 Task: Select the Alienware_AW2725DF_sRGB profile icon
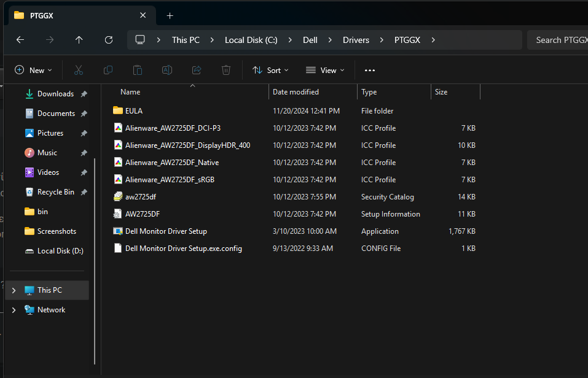click(118, 179)
